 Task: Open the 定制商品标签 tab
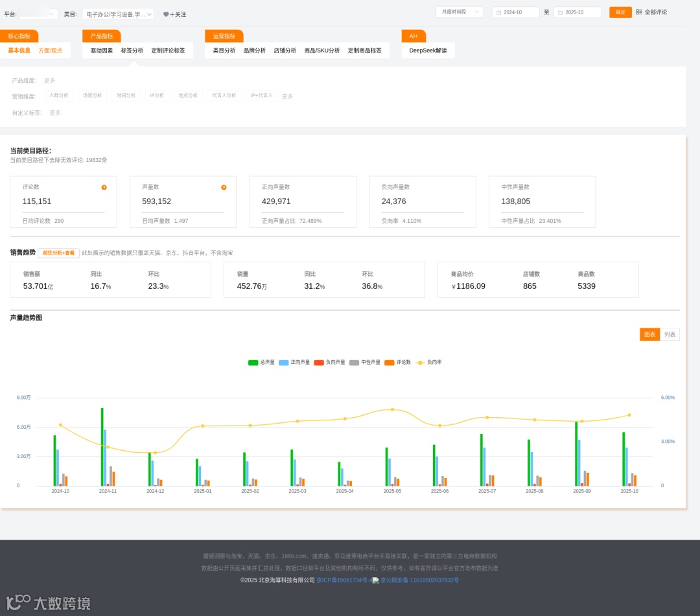[365, 51]
